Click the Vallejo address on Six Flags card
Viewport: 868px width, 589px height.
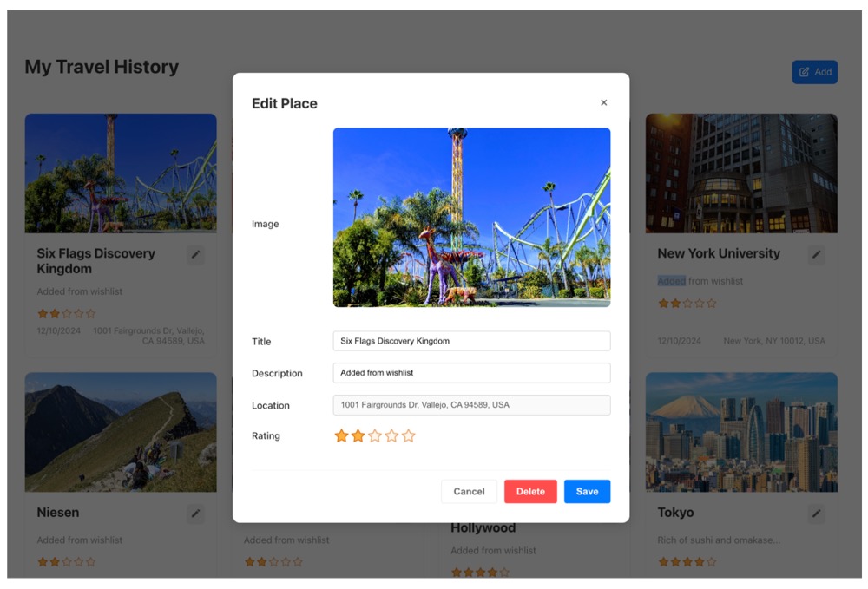(x=149, y=336)
